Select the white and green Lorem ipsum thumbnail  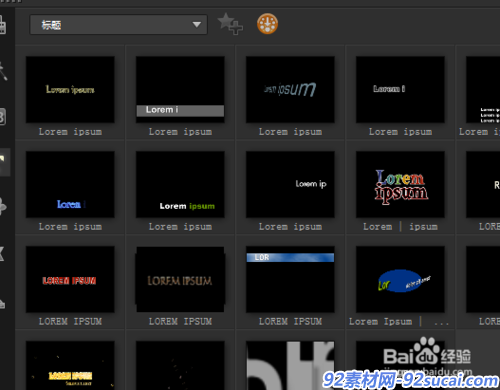click(x=180, y=184)
